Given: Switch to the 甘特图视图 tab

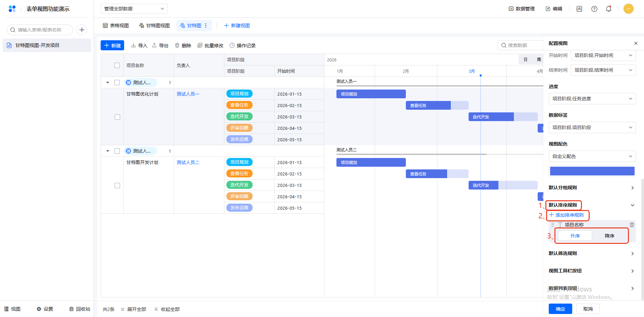Looking at the screenshot, I should click(154, 25).
